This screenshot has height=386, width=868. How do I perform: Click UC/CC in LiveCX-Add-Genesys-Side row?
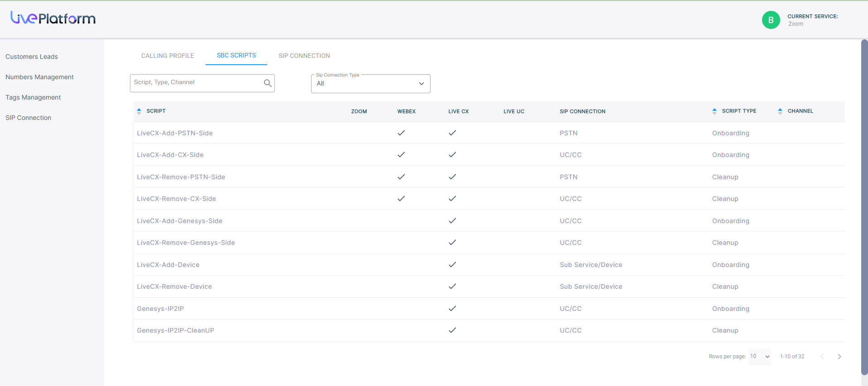571,221
